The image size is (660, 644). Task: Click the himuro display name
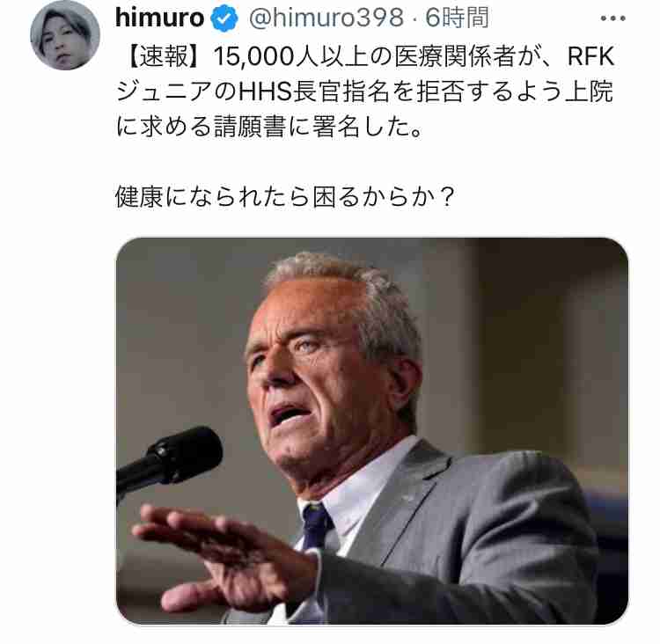click(159, 18)
